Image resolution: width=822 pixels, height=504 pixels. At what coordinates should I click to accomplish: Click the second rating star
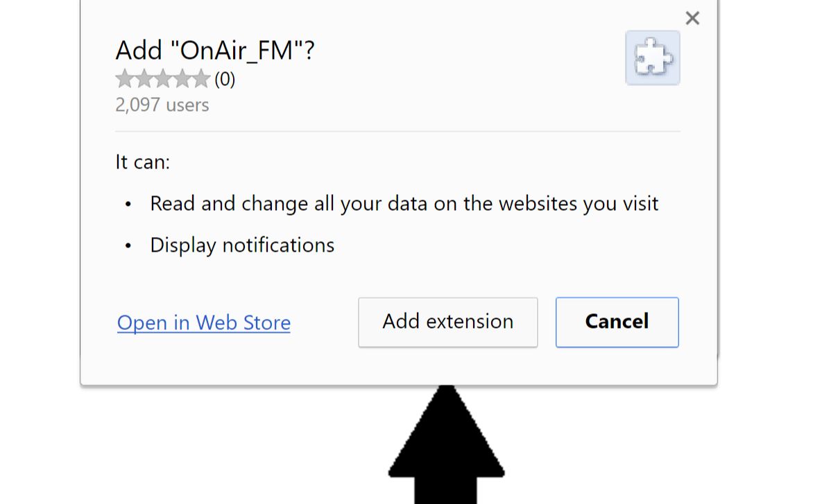[144, 80]
